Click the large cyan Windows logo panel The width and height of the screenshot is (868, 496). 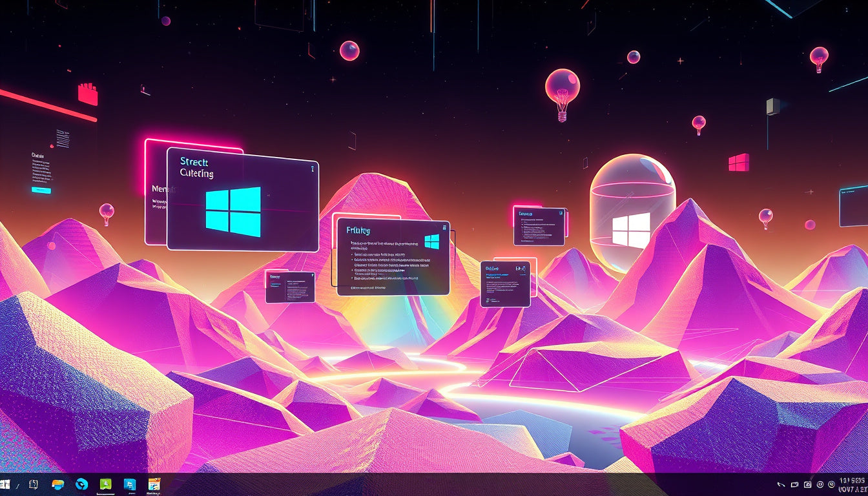tap(233, 211)
